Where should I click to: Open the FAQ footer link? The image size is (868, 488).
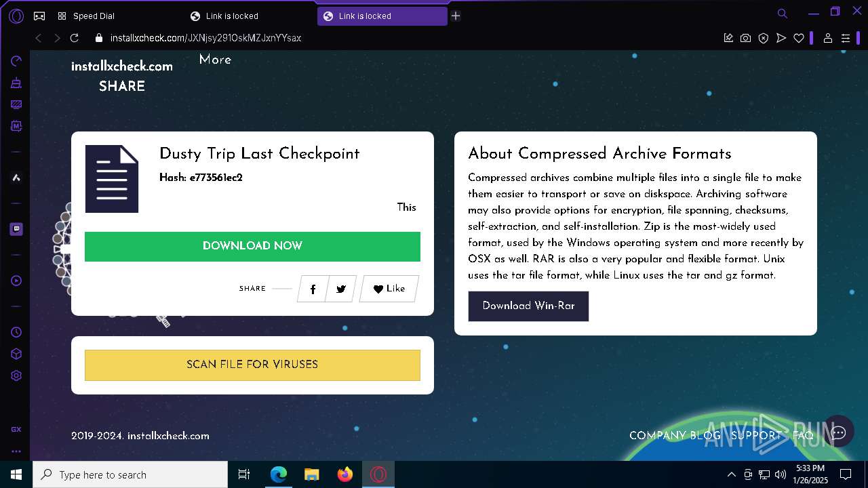pos(803,436)
